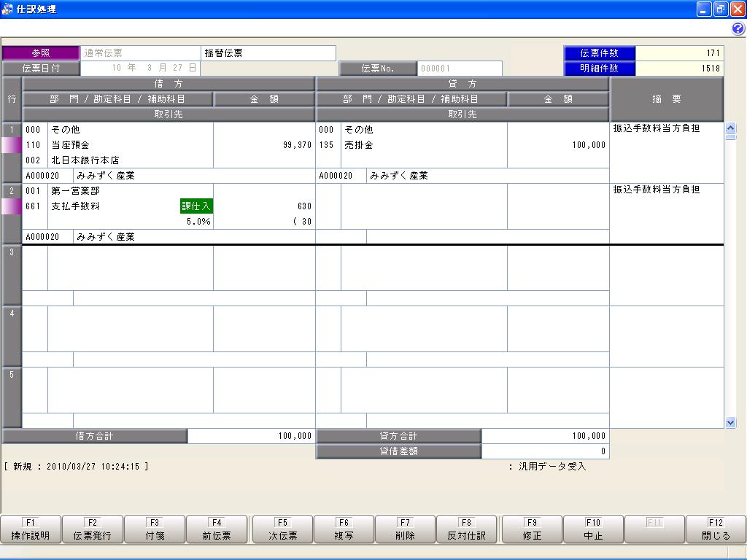This screenshot has width=747, height=560.
Task: Click the 明細件数 count 1518
Action: pyautogui.click(x=711, y=68)
